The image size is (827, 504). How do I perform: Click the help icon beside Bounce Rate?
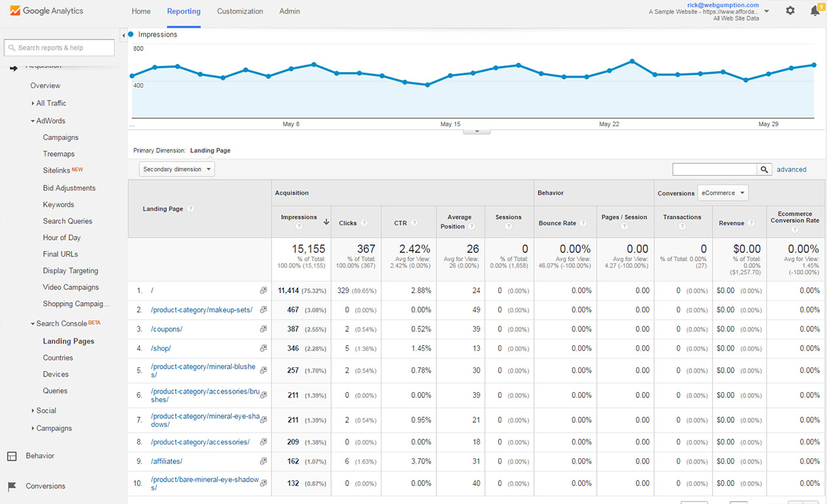pyautogui.click(x=583, y=223)
